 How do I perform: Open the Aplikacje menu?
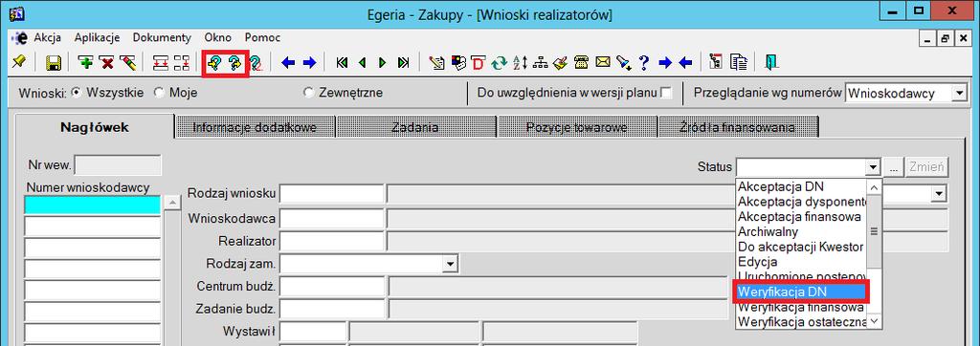tap(97, 37)
